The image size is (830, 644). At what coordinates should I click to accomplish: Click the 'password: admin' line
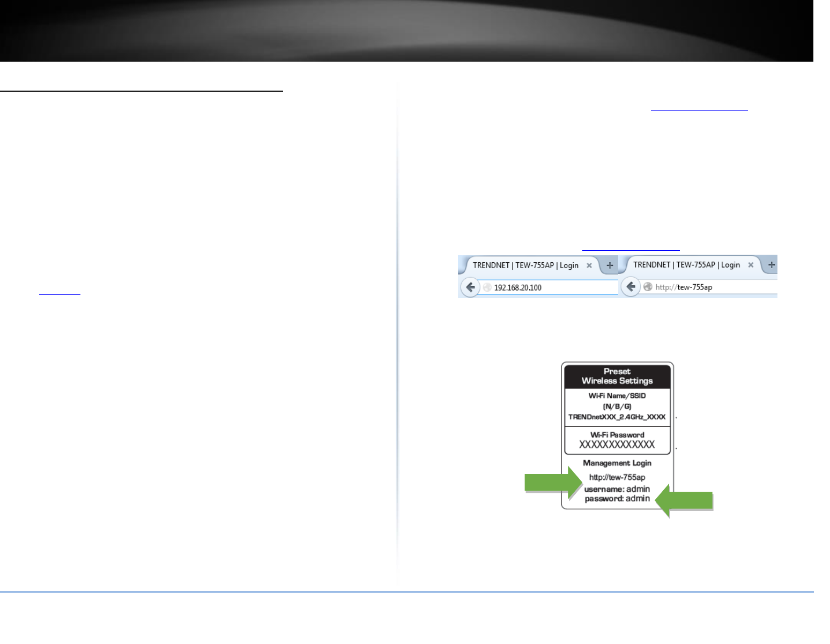tap(617, 499)
